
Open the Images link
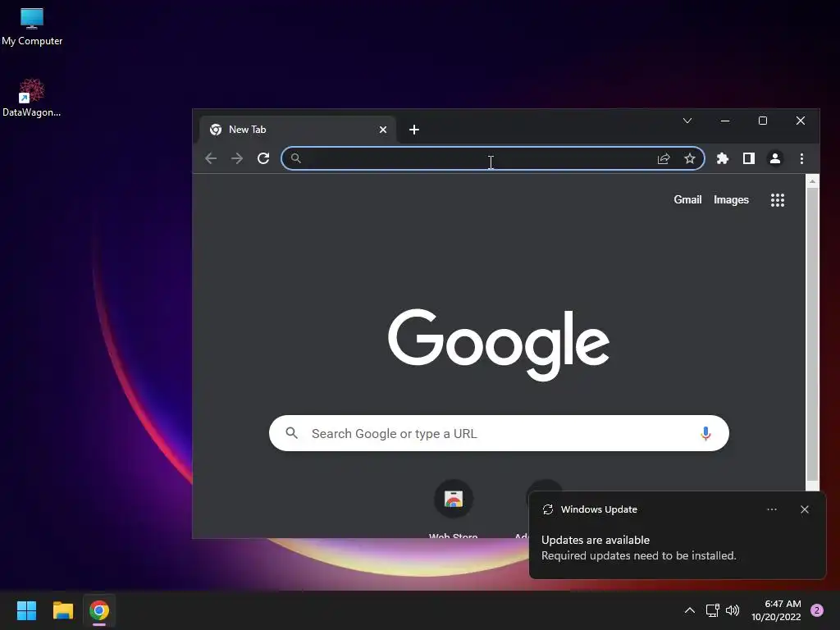click(731, 200)
